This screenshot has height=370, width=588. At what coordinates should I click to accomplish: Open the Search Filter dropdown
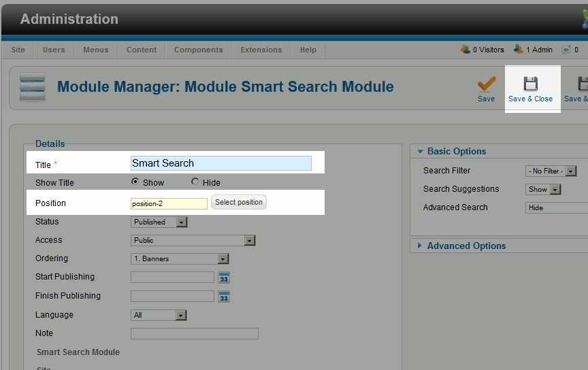point(551,171)
